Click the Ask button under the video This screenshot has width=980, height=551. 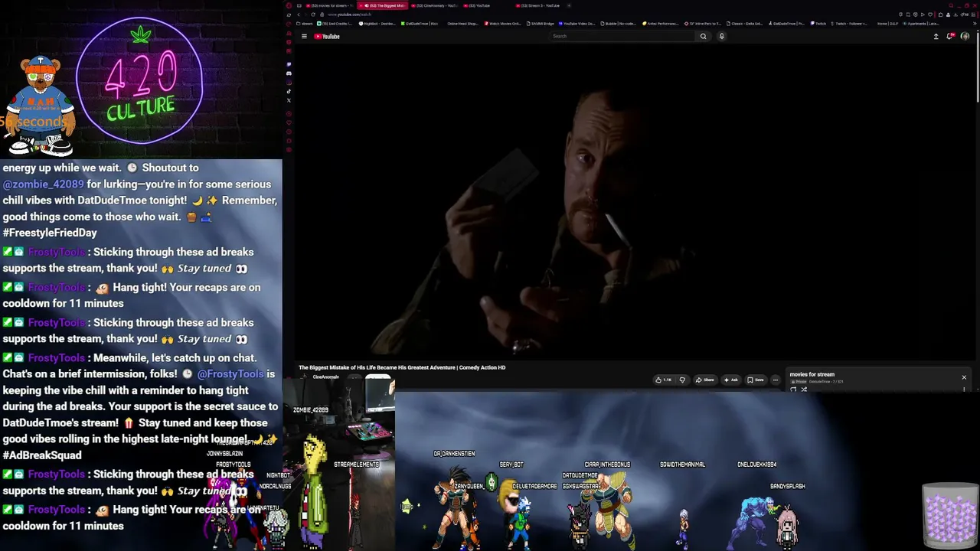pos(730,380)
